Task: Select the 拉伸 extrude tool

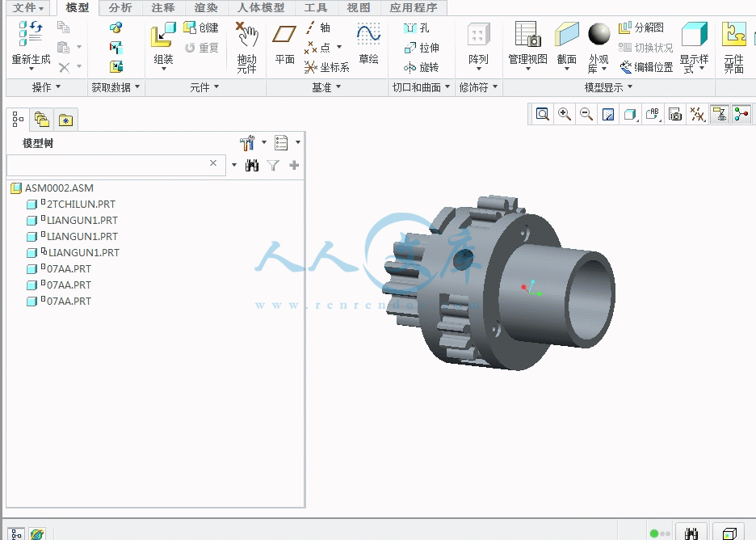Action: [x=422, y=48]
